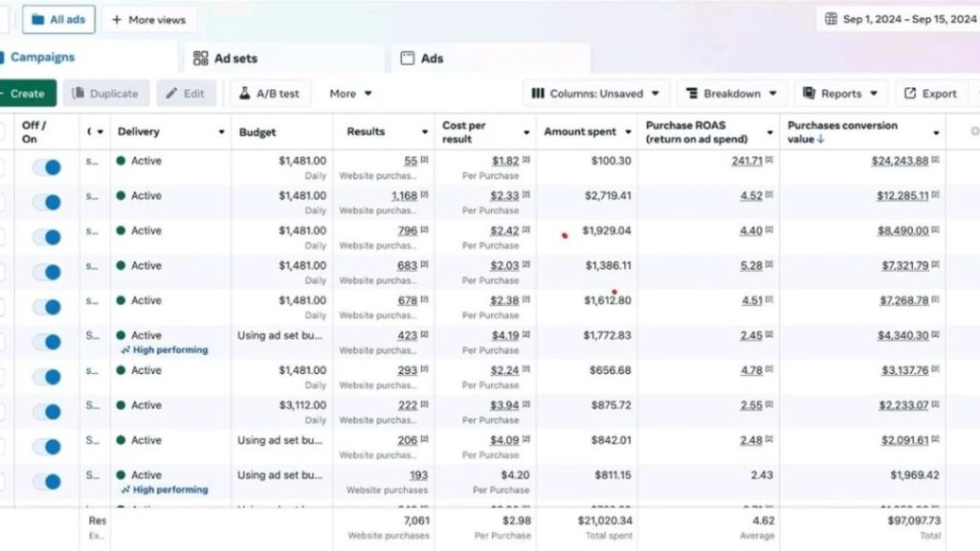Open Delivery column sort dropdown
The image size is (980, 551).
(221, 132)
